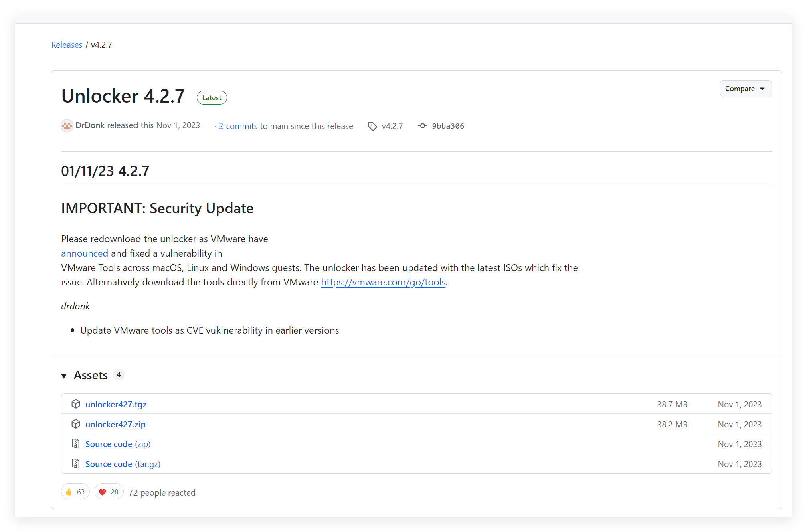Open the announced vulnerability link
Screen dimensions: 807x532
point(85,253)
